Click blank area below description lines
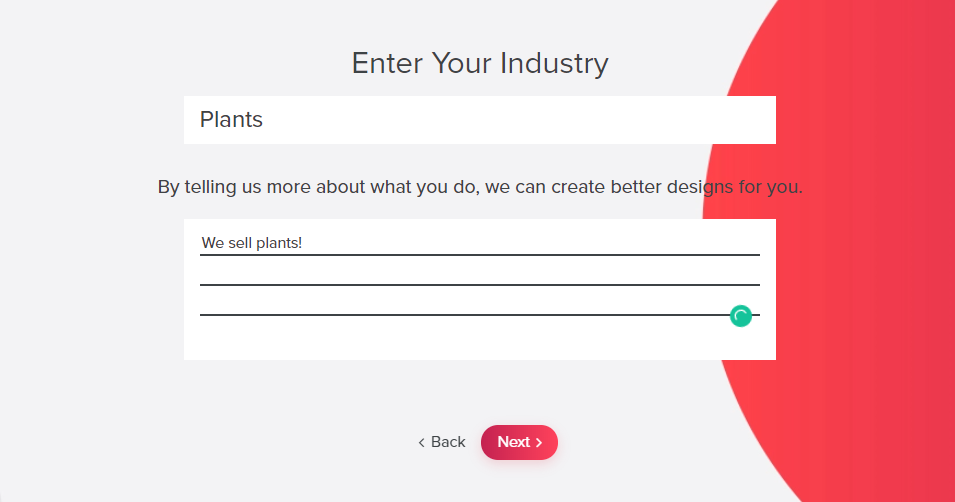 (x=480, y=340)
